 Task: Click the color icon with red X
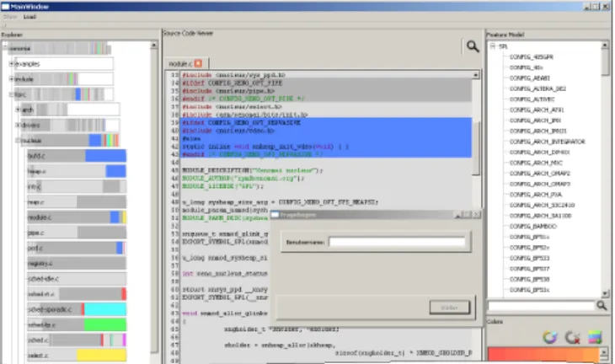[x=572, y=337]
